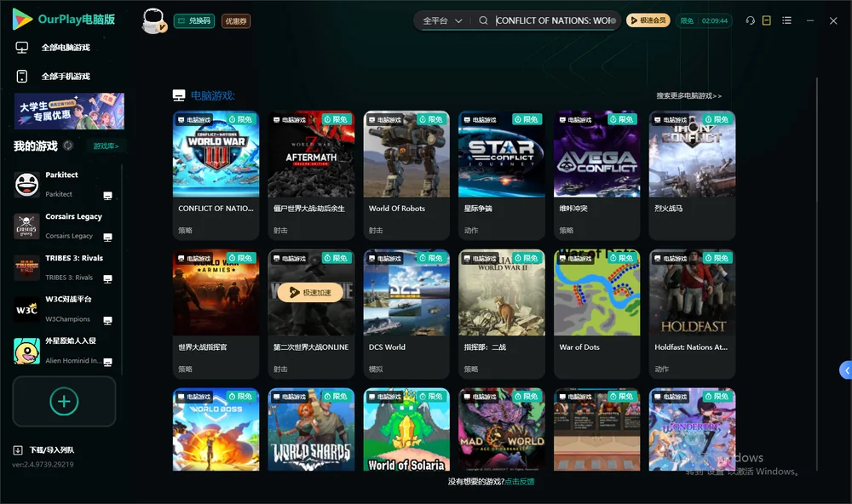Click the 策略 genre on CONFLICT OF NATIONS
This screenshot has width=852, height=504.
(185, 230)
